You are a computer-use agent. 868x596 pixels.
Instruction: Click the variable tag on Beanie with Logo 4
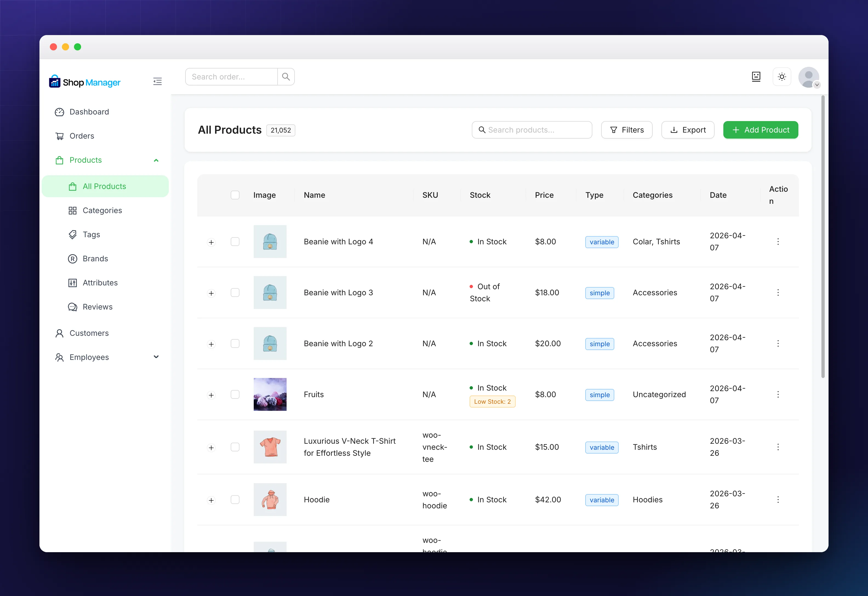[x=602, y=242]
